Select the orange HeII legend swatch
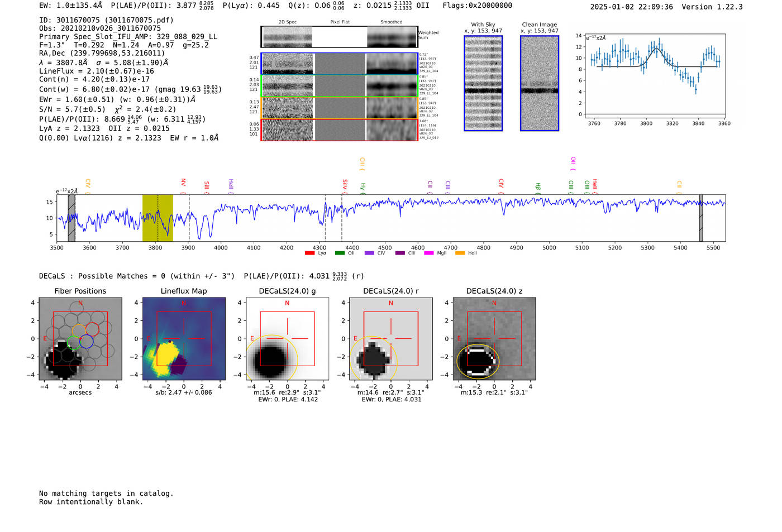 (x=460, y=253)
